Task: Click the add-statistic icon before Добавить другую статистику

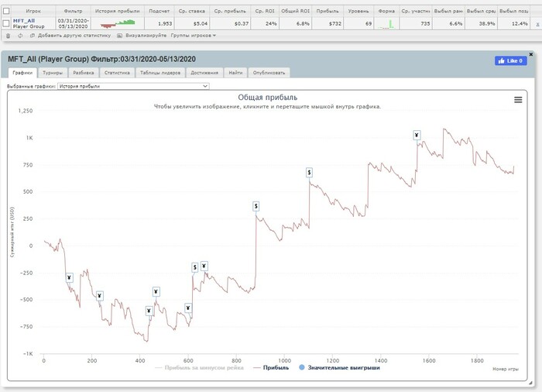Action: pyautogui.click(x=33, y=36)
